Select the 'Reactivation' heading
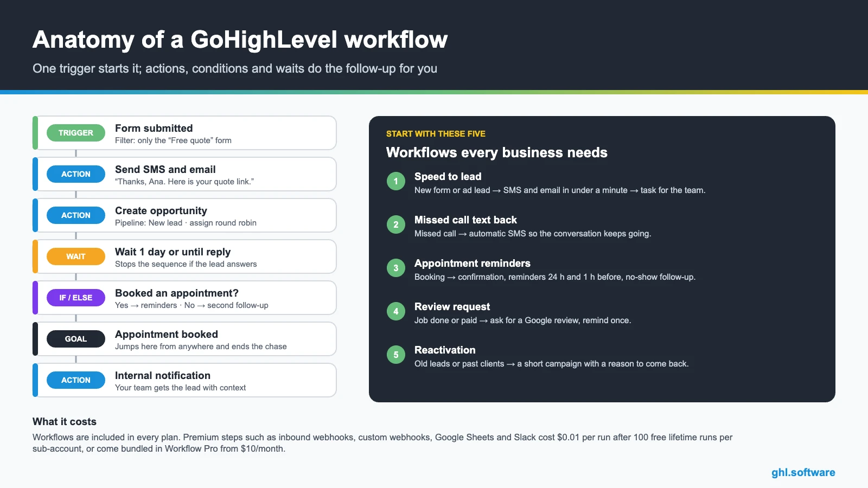Screen dimensions: 868x488 point(445,350)
